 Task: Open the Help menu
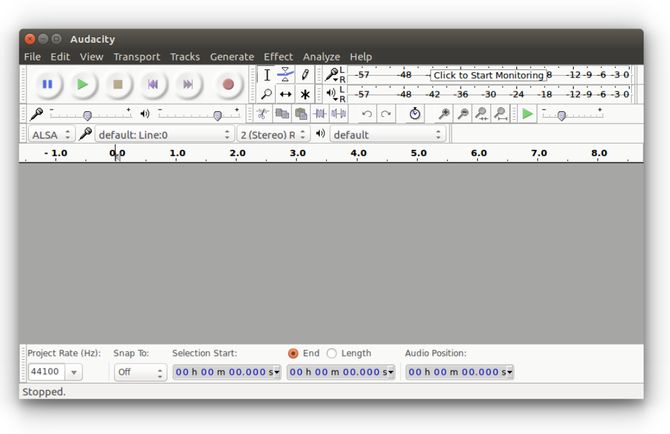coord(361,57)
